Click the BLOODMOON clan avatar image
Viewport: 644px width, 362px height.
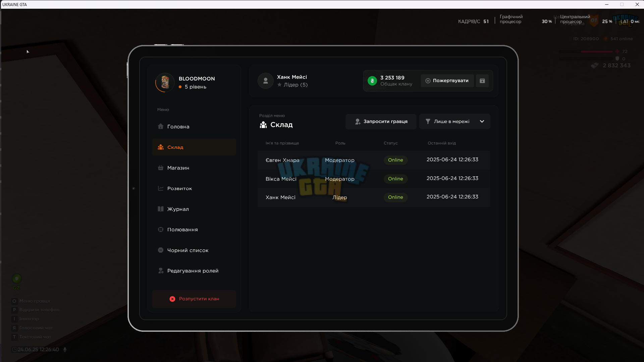(x=165, y=82)
